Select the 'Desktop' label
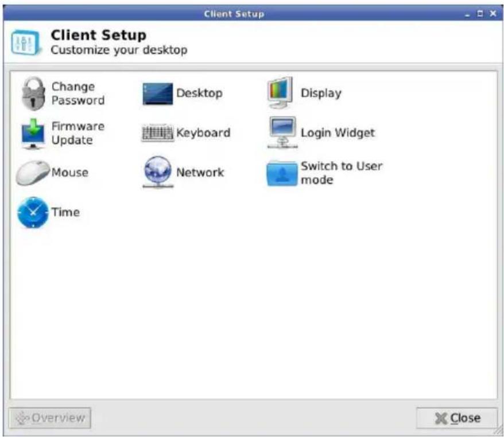This screenshot has height=437, width=504. click(199, 93)
